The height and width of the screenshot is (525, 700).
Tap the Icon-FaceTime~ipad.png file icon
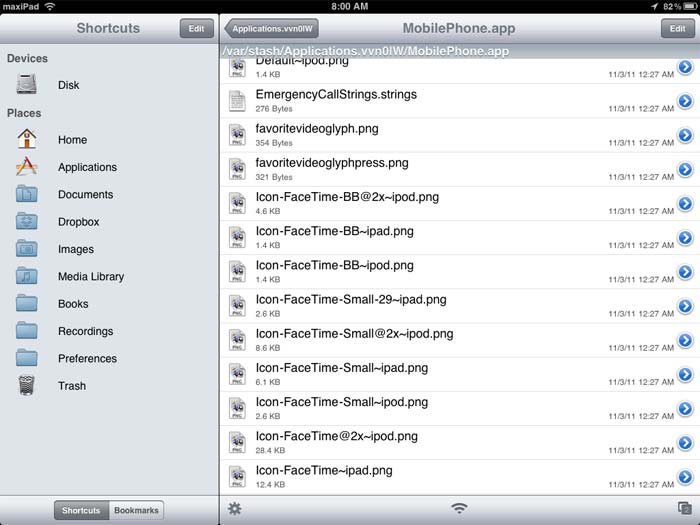point(237,477)
